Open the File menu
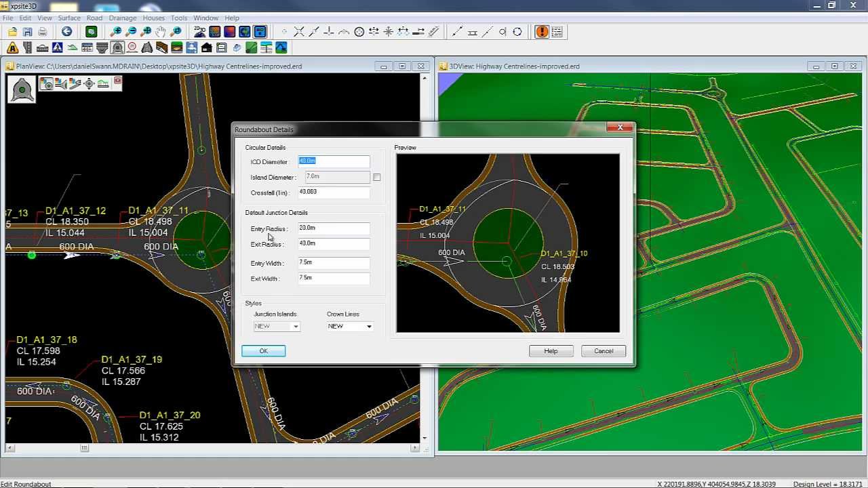The image size is (868, 488). (7, 18)
